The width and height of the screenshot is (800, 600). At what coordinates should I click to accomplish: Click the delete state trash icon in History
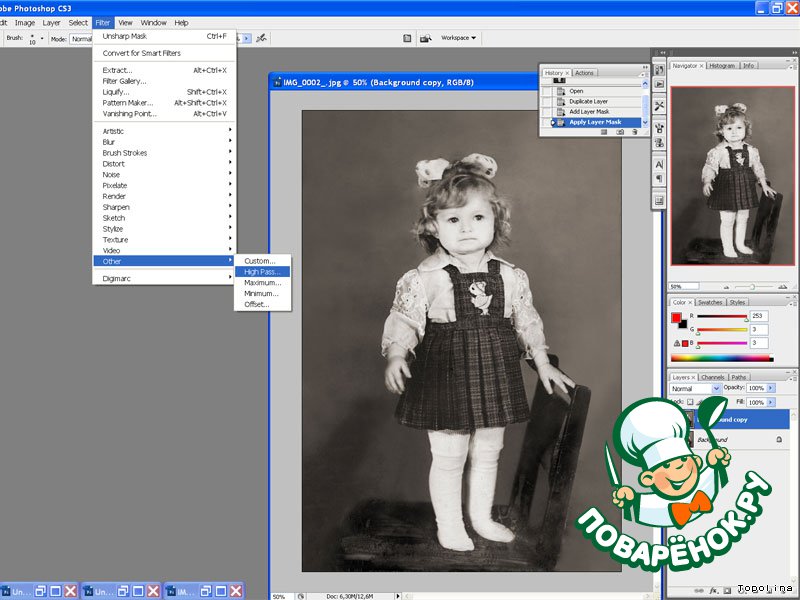click(x=634, y=132)
